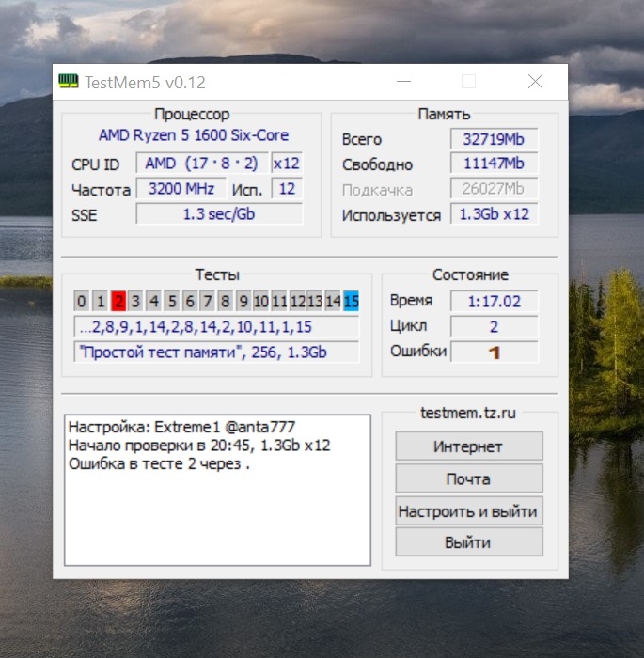The height and width of the screenshot is (658, 644).
Task: Select test box number 12
Action: (x=297, y=301)
